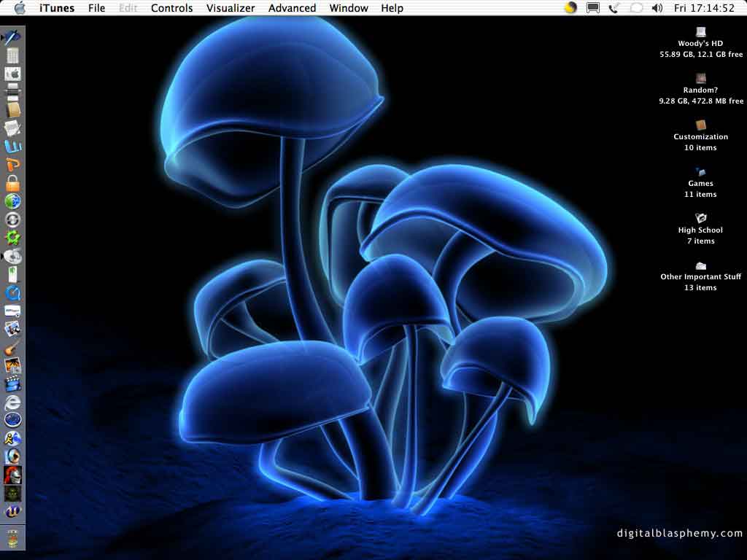The height and width of the screenshot is (560, 747).
Task: Open the Apple logo picture dock icon
Action: [12, 74]
